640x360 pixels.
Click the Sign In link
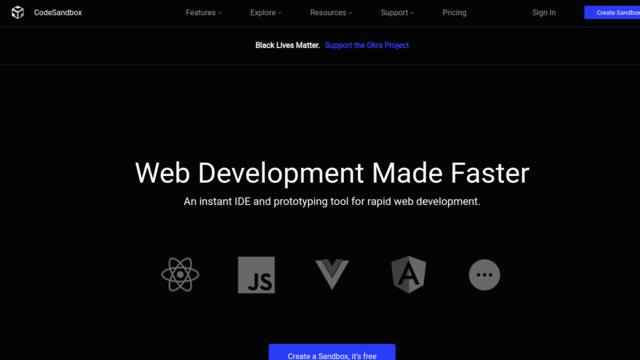click(x=544, y=13)
